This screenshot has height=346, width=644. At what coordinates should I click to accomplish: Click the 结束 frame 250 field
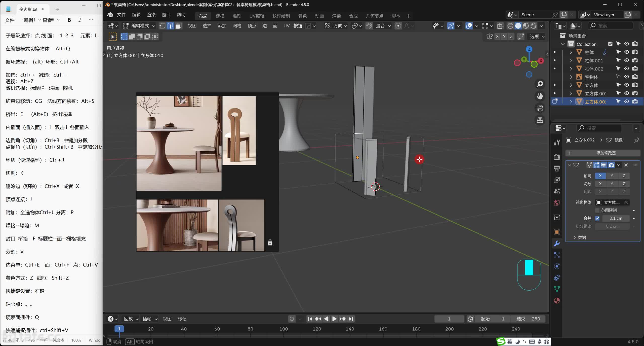[x=528, y=319]
